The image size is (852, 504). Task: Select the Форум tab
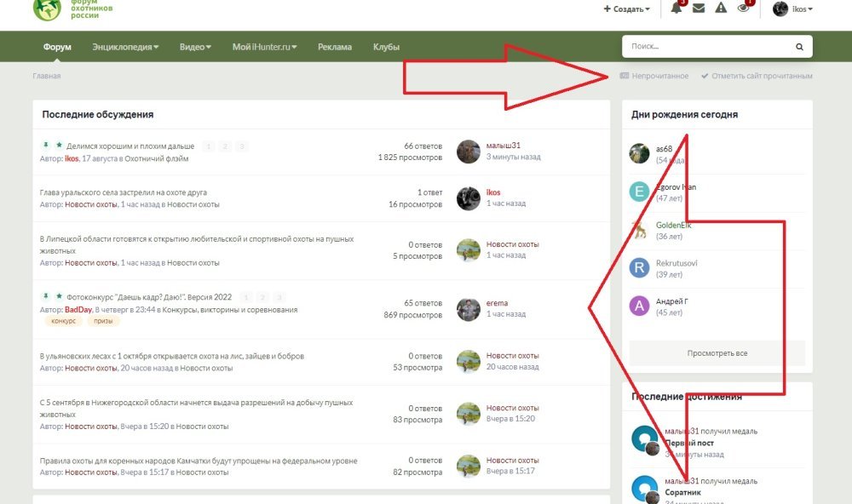click(x=57, y=47)
